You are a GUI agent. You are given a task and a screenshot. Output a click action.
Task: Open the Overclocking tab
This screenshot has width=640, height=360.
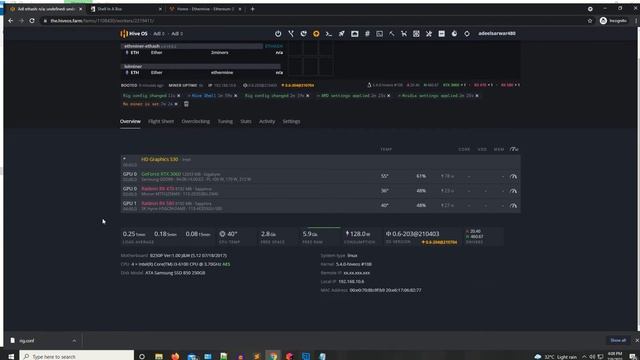coord(196,121)
